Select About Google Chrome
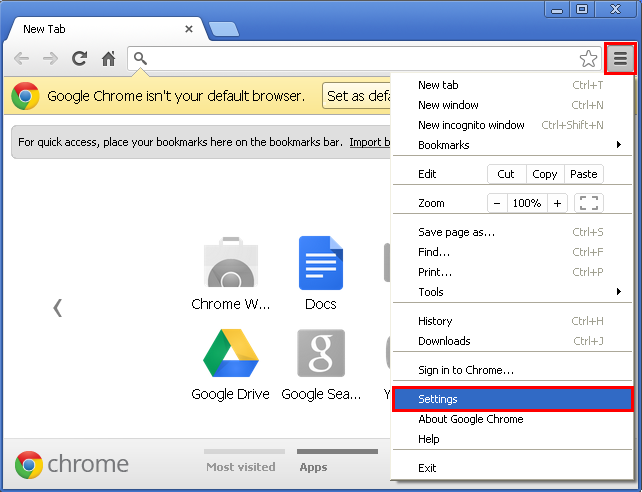 click(x=512, y=419)
